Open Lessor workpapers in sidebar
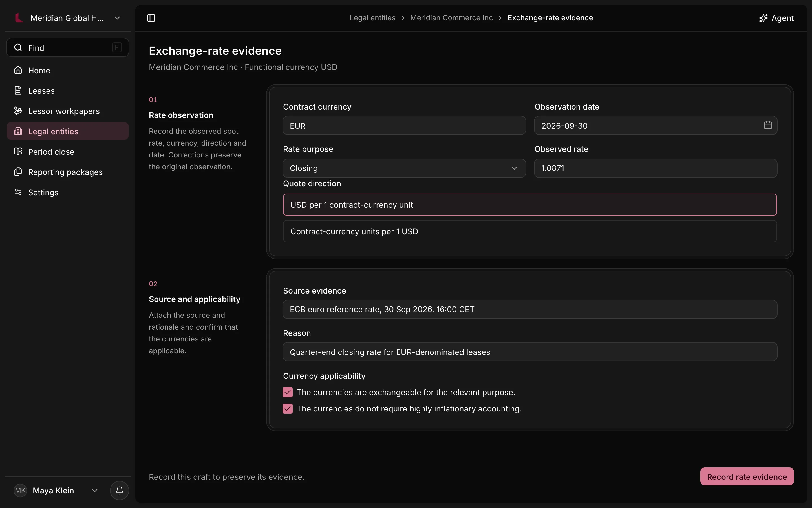Image resolution: width=812 pixels, height=508 pixels. (x=68, y=111)
